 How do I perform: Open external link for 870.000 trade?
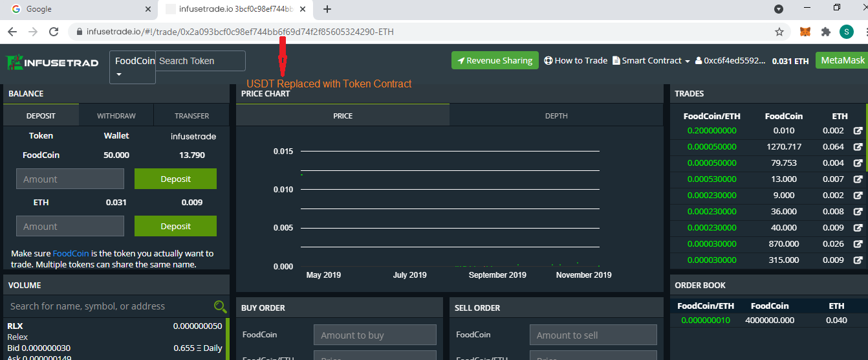858,244
